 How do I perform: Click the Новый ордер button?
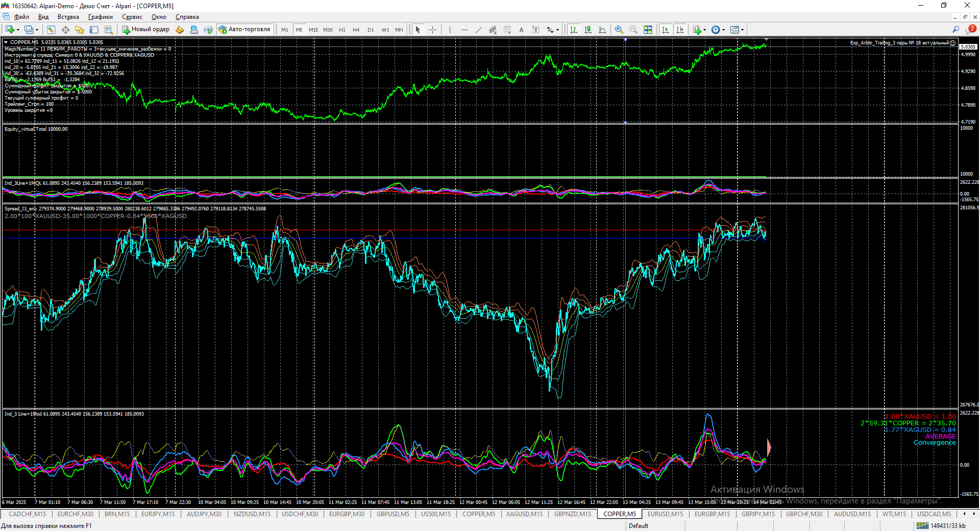[146, 30]
